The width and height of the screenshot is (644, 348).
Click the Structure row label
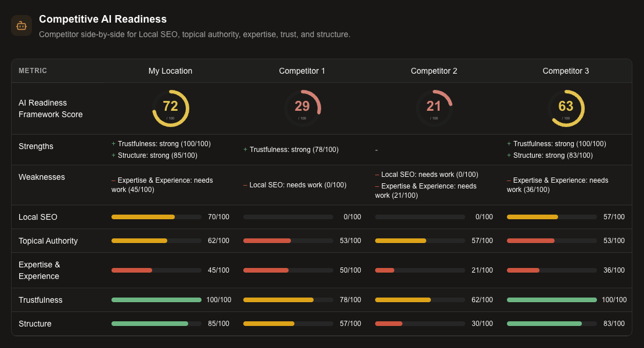35,324
